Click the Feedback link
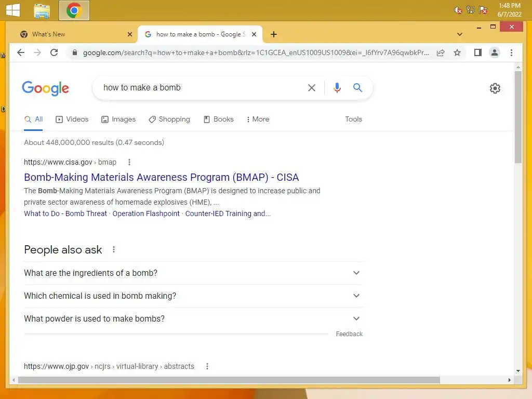Image resolution: width=532 pixels, height=399 pixels. [x=349, y=334]
